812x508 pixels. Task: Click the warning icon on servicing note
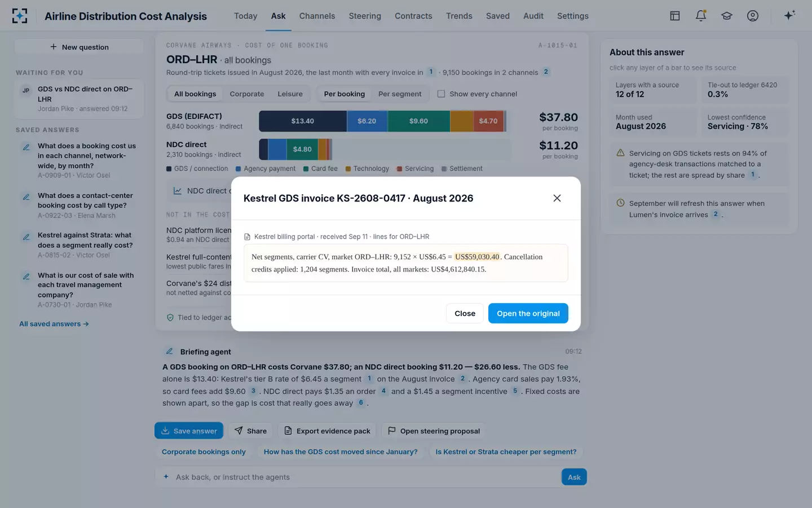(x=620, y=153)
